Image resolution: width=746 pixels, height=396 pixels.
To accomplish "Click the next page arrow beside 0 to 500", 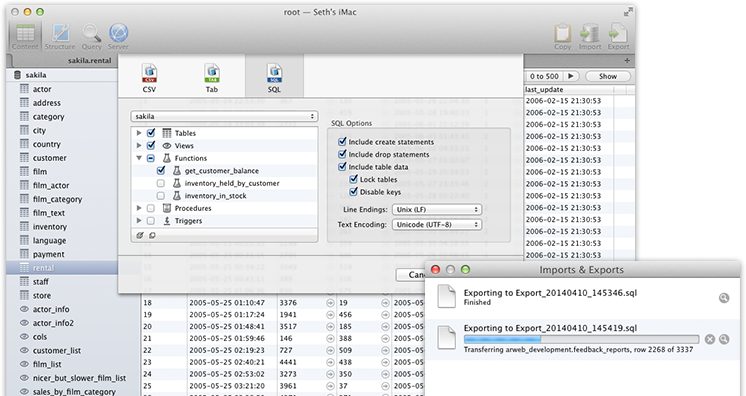I will (x=570, y=76).
